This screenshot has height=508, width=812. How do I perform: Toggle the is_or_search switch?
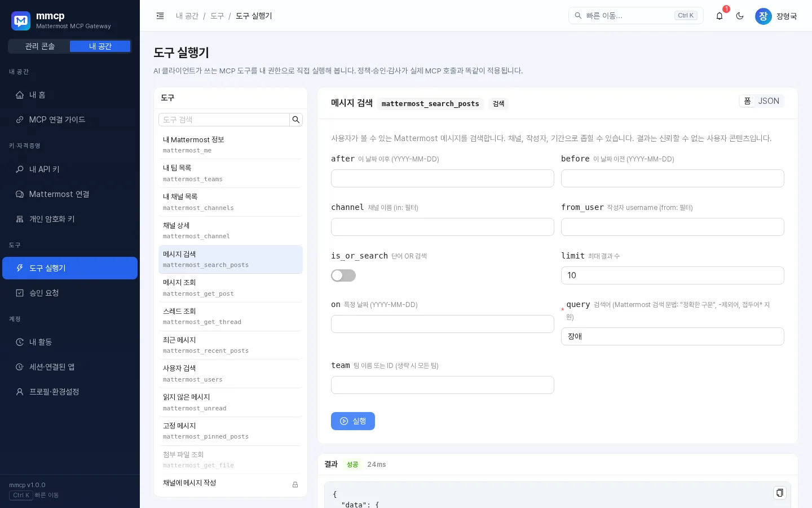pos(343,275)
